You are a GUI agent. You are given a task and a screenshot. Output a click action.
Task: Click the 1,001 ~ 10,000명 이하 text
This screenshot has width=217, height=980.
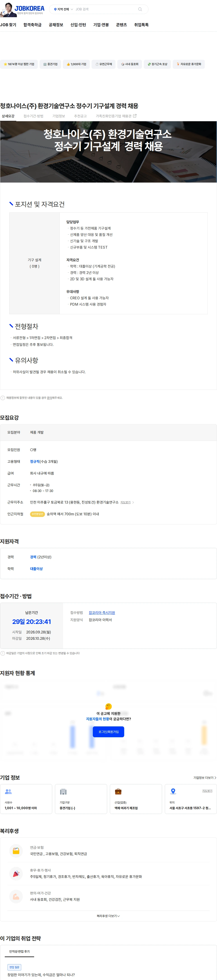tap(21, 808)
